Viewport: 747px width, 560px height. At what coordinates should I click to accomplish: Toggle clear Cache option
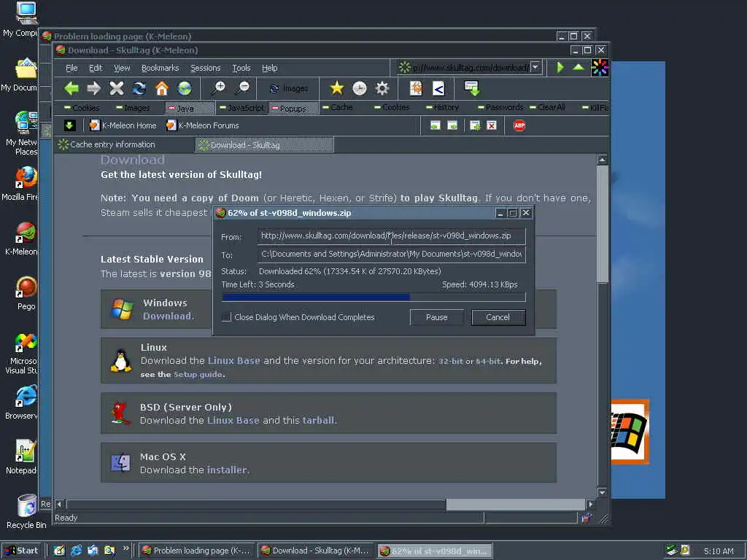(338, 107)
